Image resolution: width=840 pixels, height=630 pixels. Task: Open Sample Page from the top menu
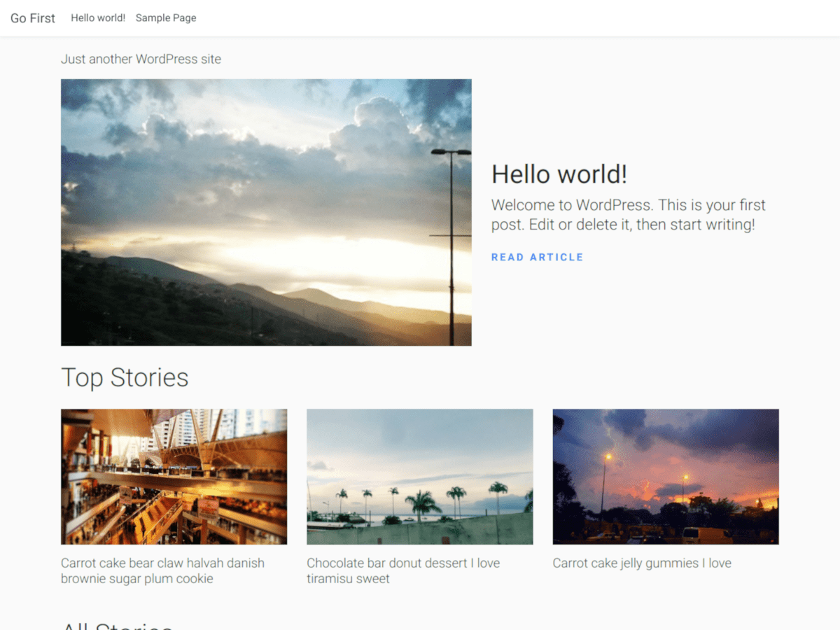[x=166, y=18]
